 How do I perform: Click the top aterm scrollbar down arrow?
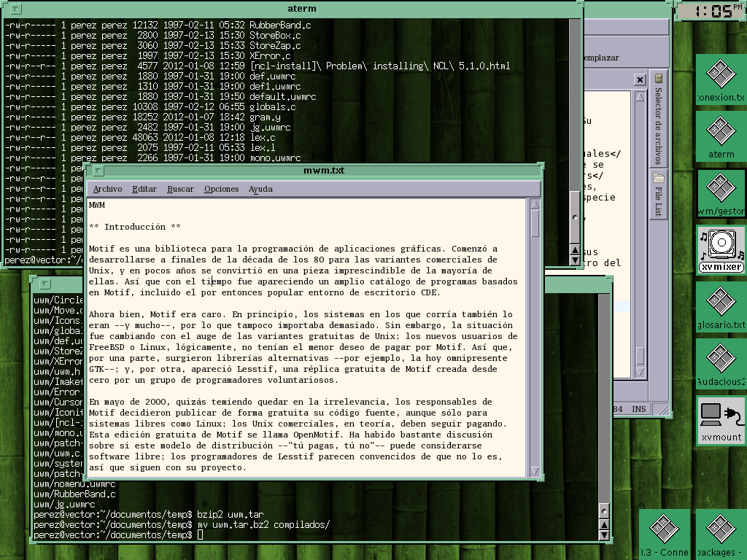[x=575, y=260]
